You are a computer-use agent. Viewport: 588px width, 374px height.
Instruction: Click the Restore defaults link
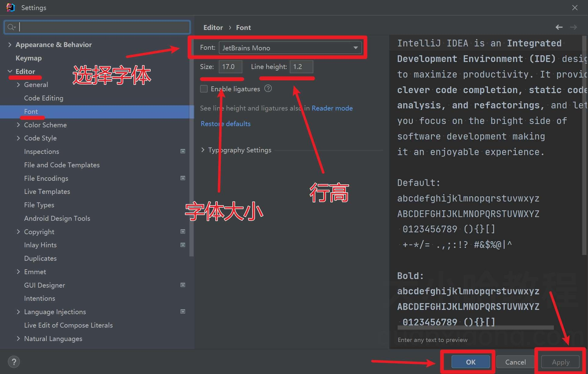tap(225, 124)
